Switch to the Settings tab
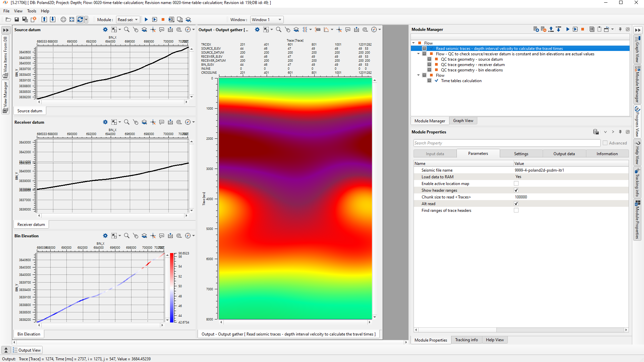The width and height of the screenshot is (644, 362). 521,154
